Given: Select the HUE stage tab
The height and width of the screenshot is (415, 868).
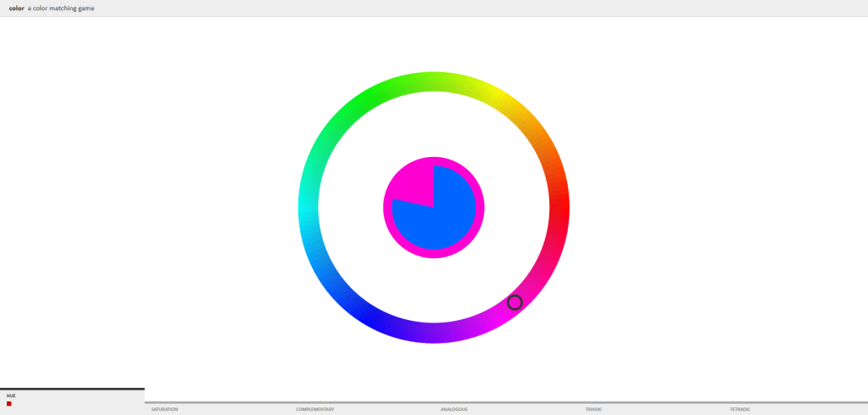Looking at the screenshot, I should pos(11,395).
